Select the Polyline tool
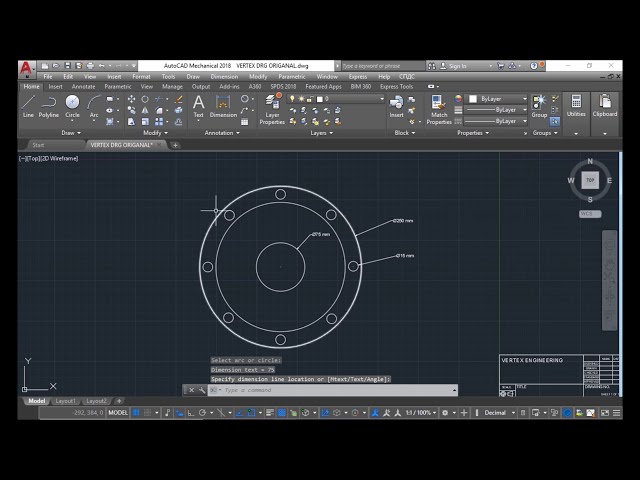Image resolution: width=640 pixels, height=480 pixels. pos(49,104)
